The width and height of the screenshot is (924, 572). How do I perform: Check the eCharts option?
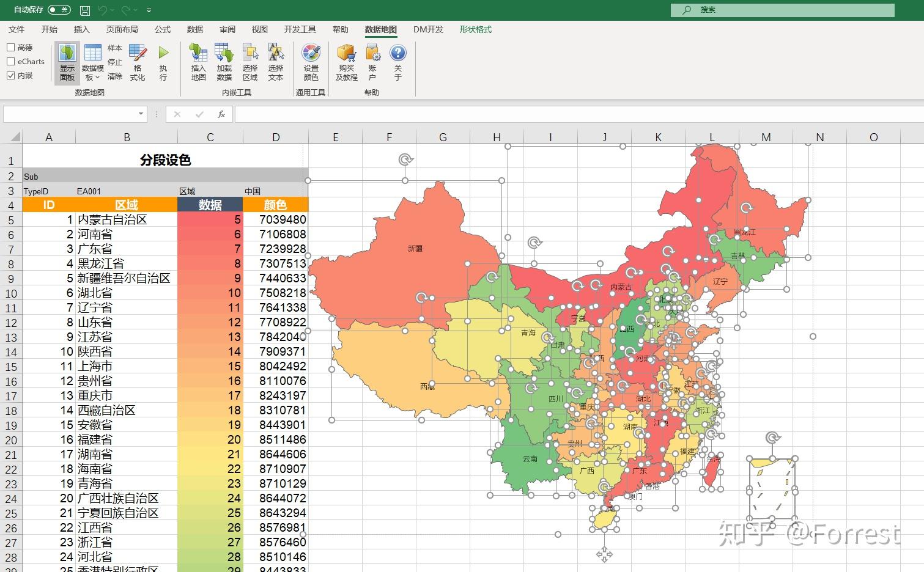pyautogui.click(x=10, y=61)
